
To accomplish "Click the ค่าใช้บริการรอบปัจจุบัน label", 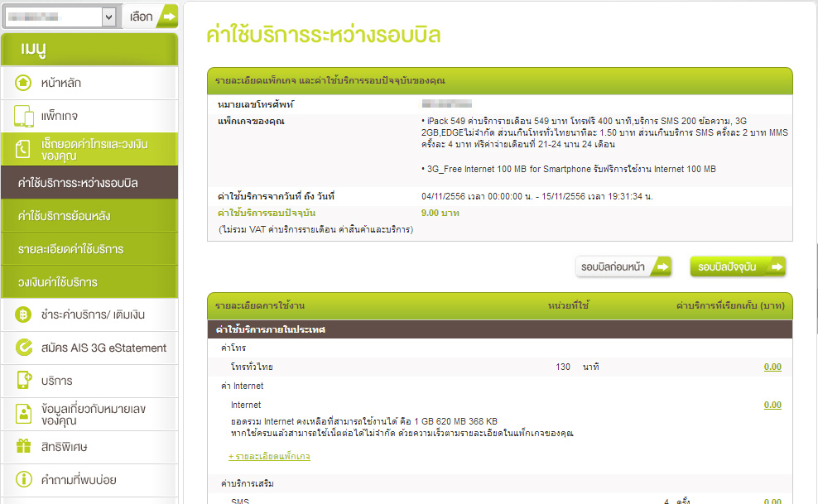I will click(x=267, y=213).
